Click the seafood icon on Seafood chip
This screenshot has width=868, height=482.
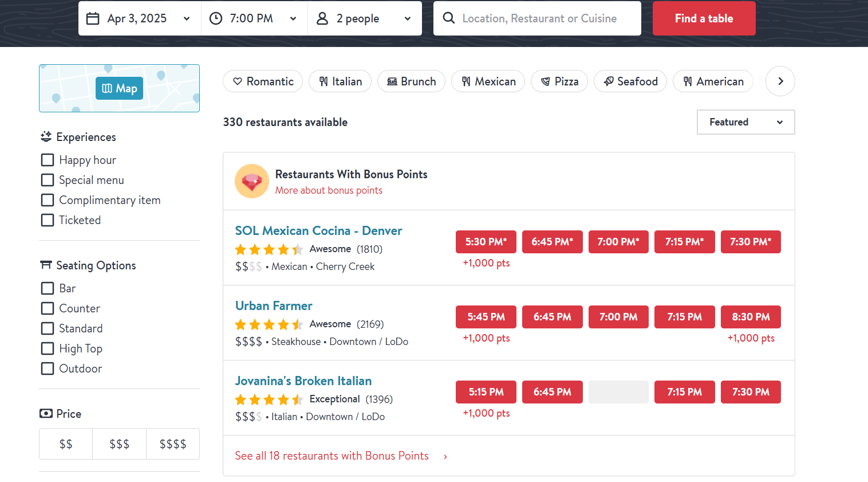609,81
